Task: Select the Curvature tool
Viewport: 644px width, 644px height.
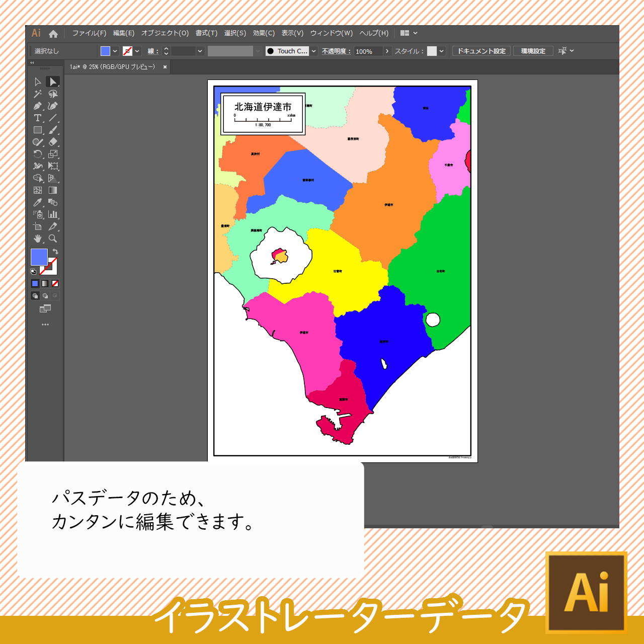Action: 53,106
